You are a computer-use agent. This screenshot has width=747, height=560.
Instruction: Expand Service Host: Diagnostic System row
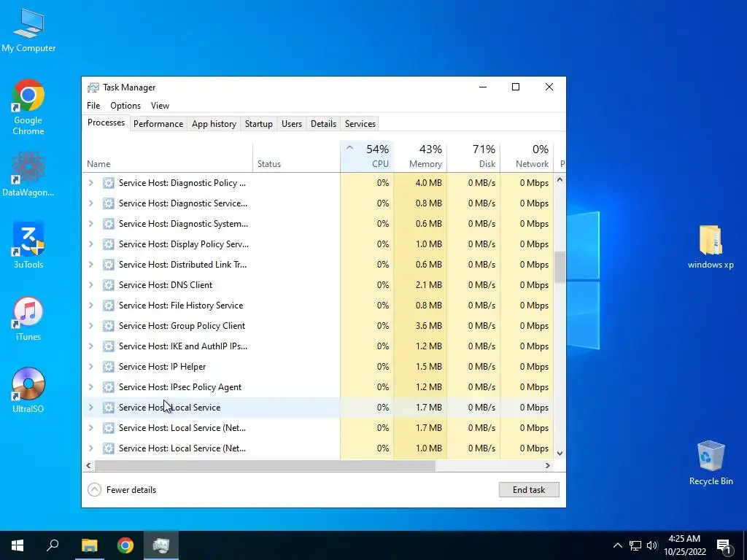90,224
